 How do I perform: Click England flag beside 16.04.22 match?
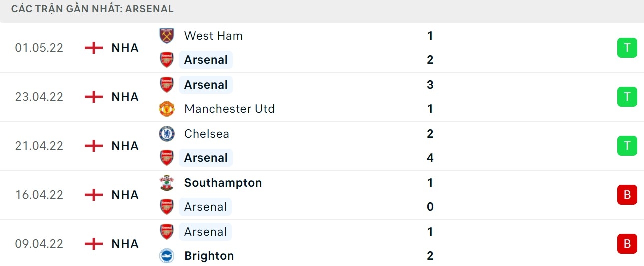coord(93,195)
